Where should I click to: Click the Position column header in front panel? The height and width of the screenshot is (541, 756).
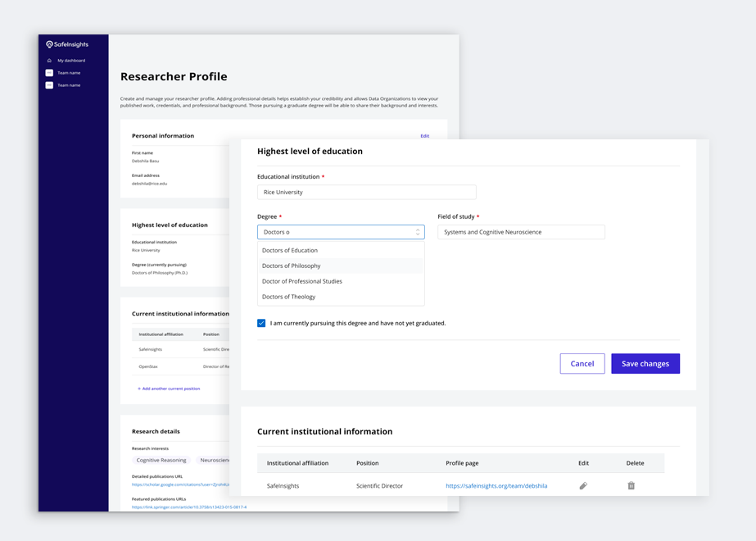coord(368,463)
